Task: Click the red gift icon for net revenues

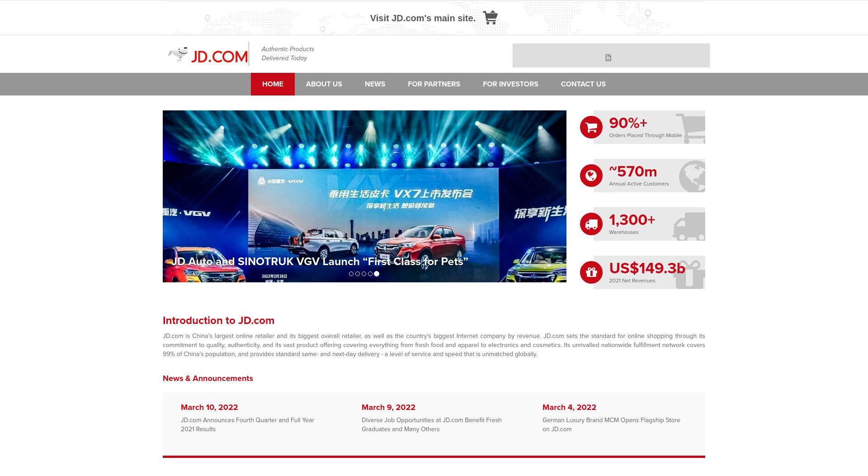Action: click(x=591, y=272)
